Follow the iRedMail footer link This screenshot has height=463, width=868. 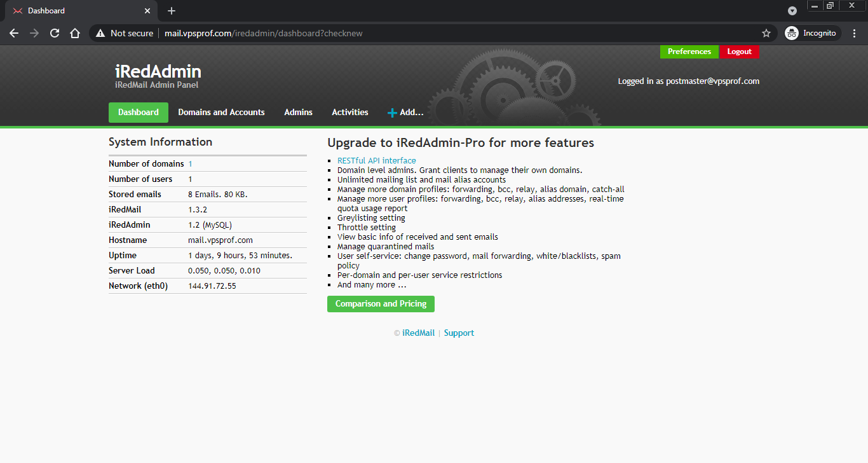418,333
